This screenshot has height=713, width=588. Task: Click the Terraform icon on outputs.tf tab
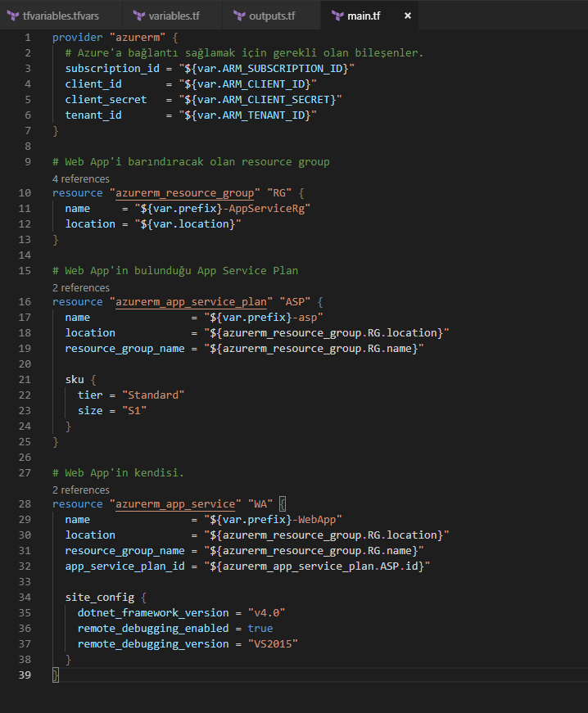click(x=239, y=16)
